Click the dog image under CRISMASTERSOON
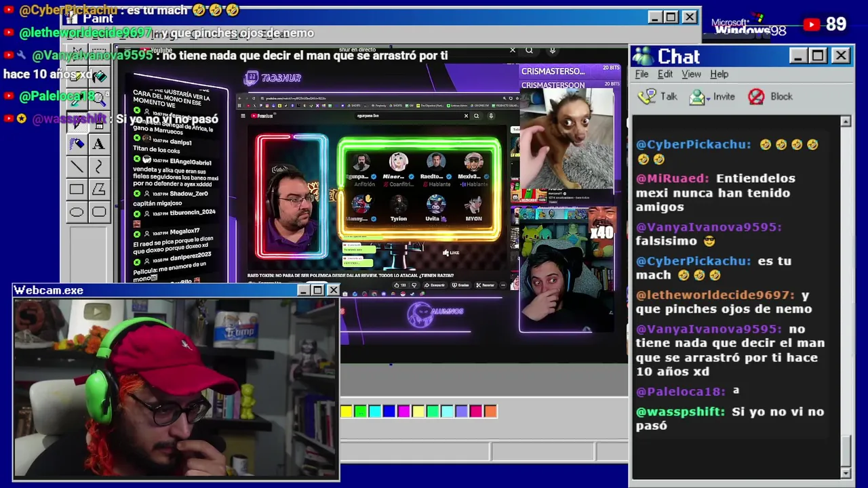This screenshot has width=868, height=488. pos(567,138)
